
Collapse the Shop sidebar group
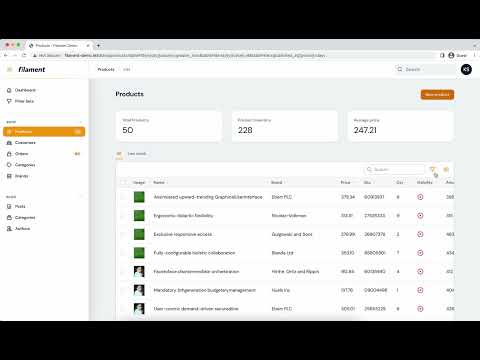click(81, 122)
